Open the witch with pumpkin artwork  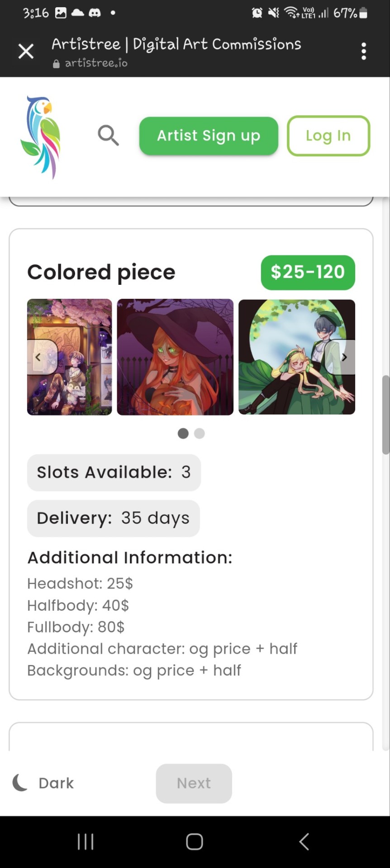[x=175, y=357]
